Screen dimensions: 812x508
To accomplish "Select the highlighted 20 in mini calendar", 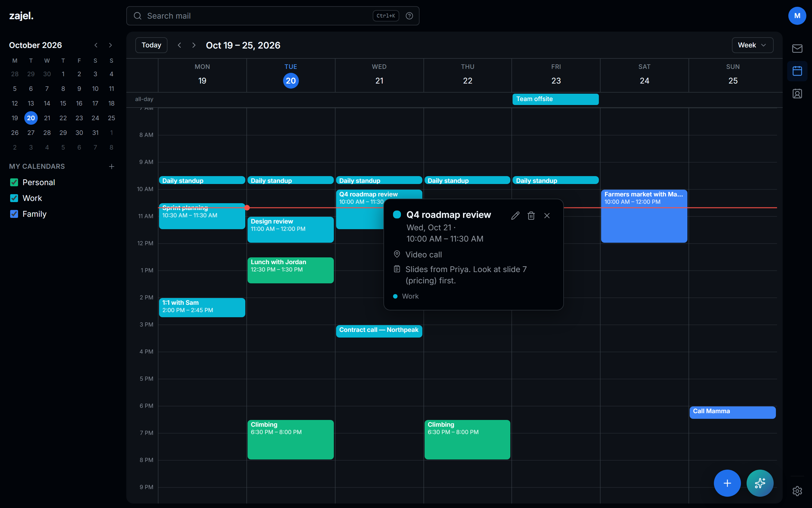I will pos(31,118).
